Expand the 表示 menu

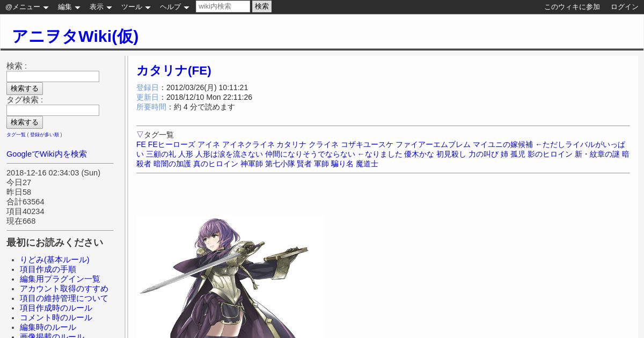coord(100,7)
